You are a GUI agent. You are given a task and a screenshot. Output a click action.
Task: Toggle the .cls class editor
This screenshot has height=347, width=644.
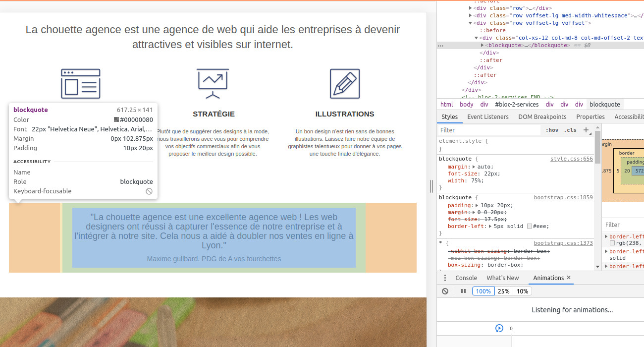click(x=571, y=130)
